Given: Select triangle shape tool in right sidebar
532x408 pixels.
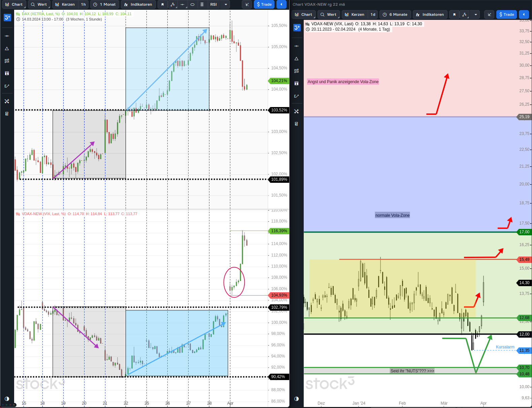Looking at the screenshot, I should pos(296,59).
